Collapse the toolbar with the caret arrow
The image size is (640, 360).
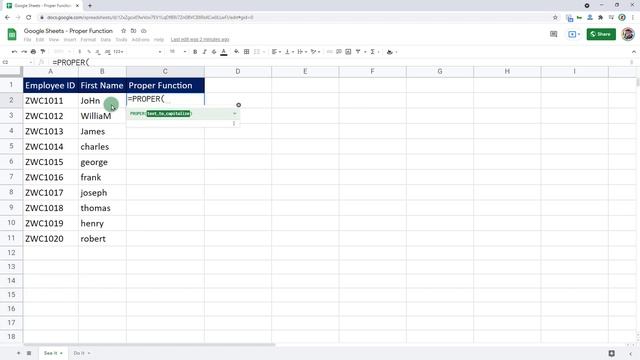coord(633,52)
